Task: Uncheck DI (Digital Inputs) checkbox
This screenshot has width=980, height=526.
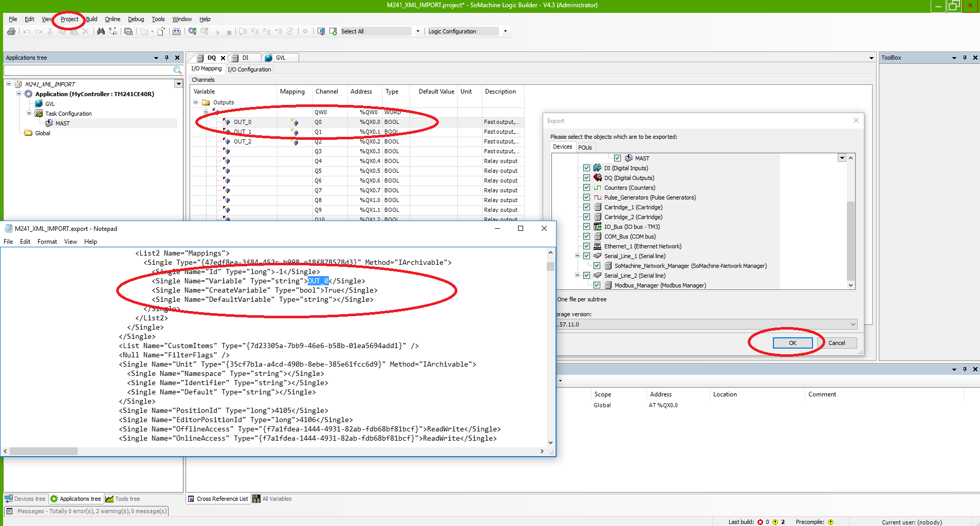Action: [x=586, y=168]
